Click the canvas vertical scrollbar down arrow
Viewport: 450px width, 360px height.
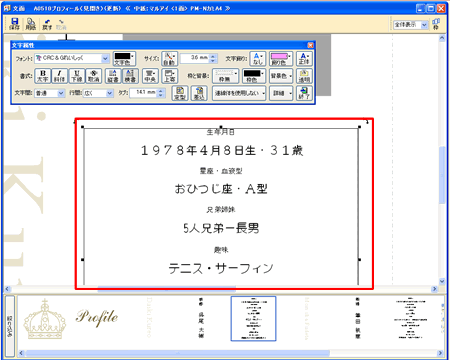tap(442, 281)
